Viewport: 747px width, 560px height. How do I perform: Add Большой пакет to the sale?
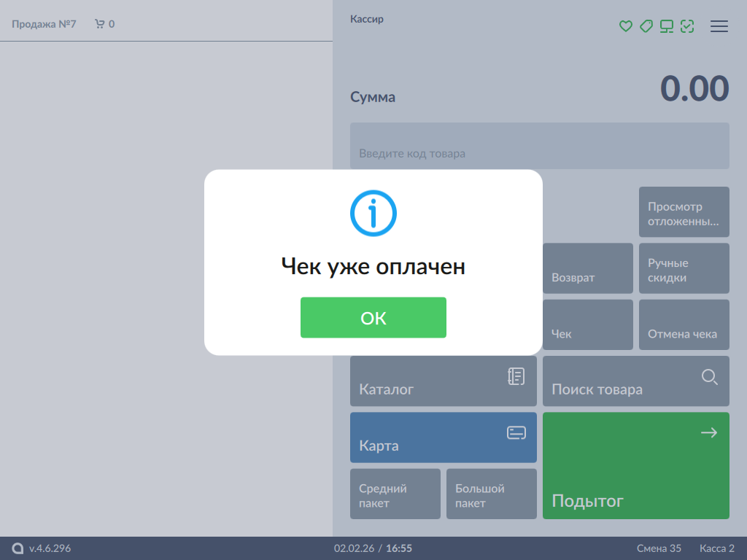(x=491, y=494)
